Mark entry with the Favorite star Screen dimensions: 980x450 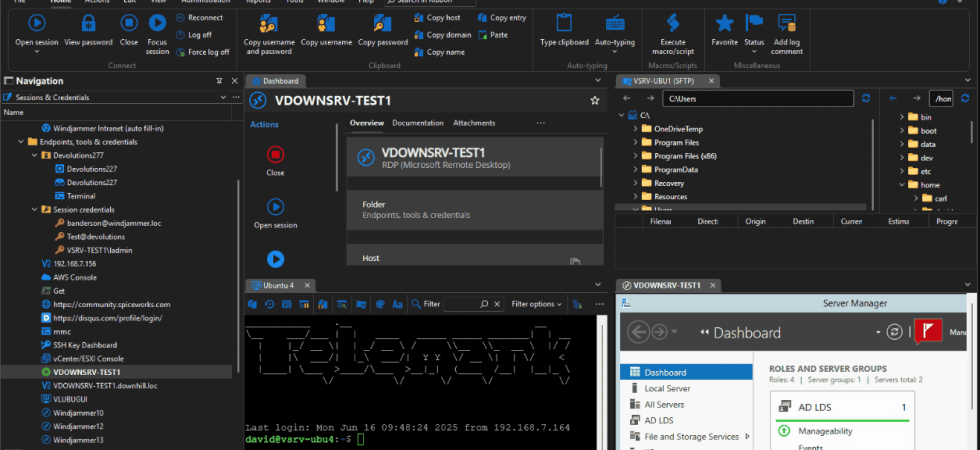[x=724, y=23]
